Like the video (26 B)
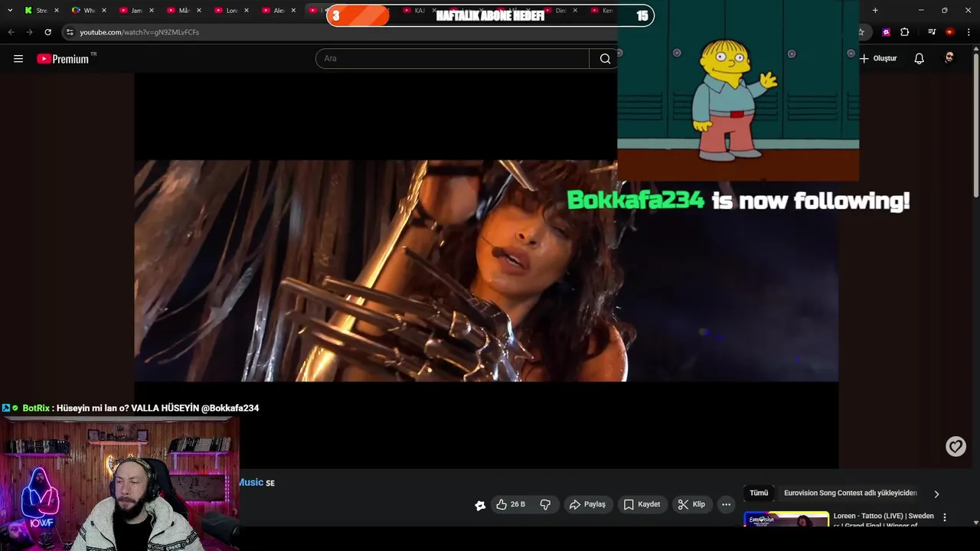This screenshot has width=980, height=551. coord(511,504)
